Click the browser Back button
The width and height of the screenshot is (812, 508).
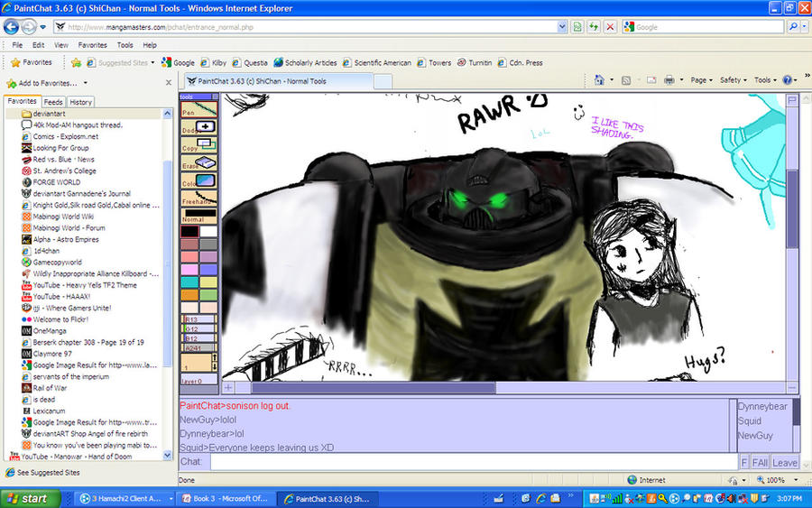click(12, 26)
